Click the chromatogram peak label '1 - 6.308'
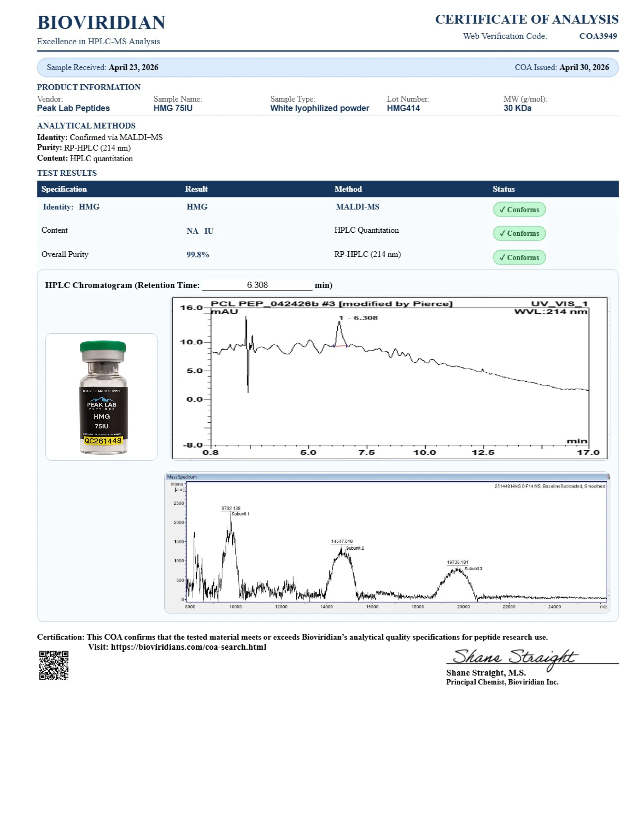 pyautogui.click(x=358, y=318)
